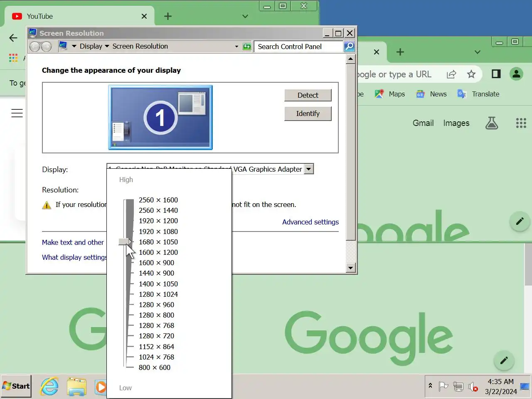
Task: Open Windows Explorer folder from taskbar
Action: [77, 387]
